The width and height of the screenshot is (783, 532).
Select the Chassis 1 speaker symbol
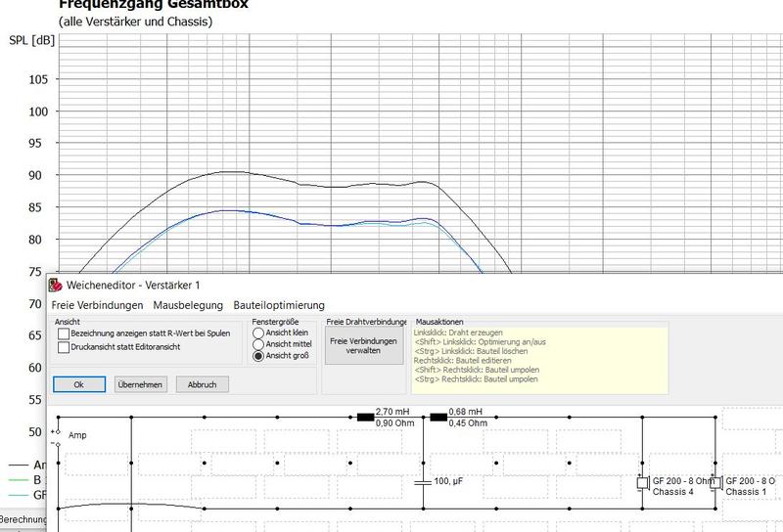[x=715, y=483]
